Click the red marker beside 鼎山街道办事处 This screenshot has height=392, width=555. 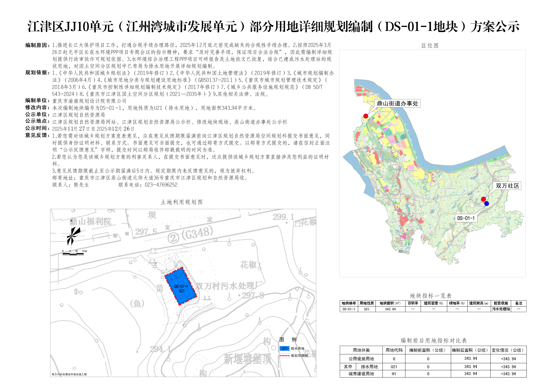click(x=366, y=116)
